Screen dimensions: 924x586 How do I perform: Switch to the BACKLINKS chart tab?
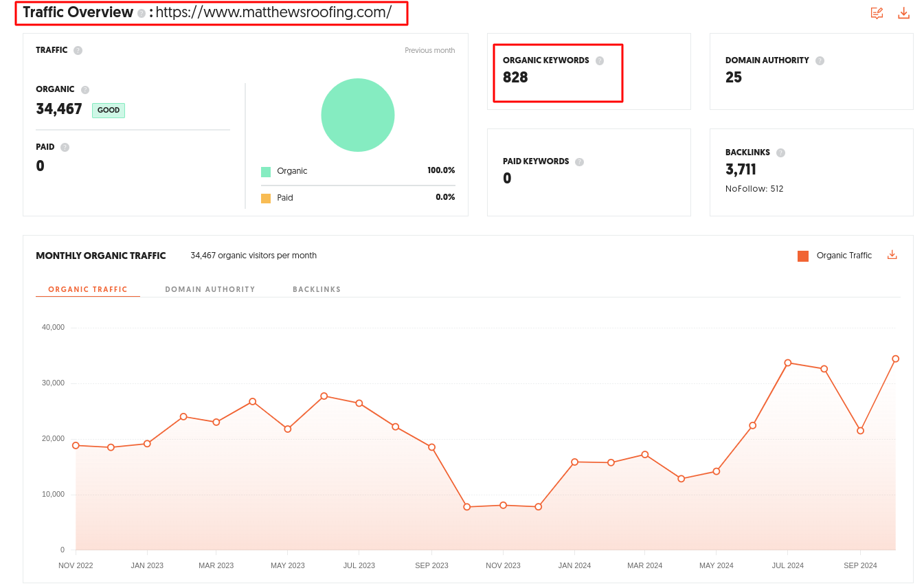317,289
